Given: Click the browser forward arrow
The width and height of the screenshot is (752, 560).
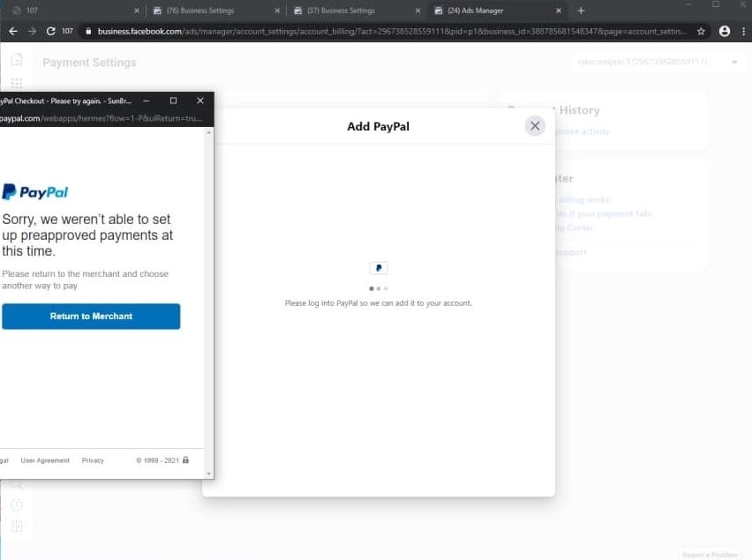Looking at the screenshot, I should click(32, 31).
